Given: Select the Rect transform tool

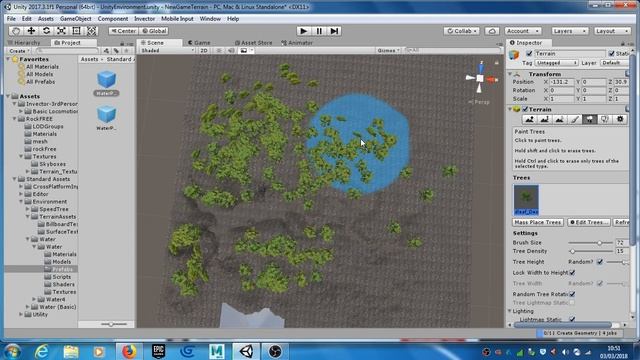Looking at the screenshot, I should tap(76, 31).
